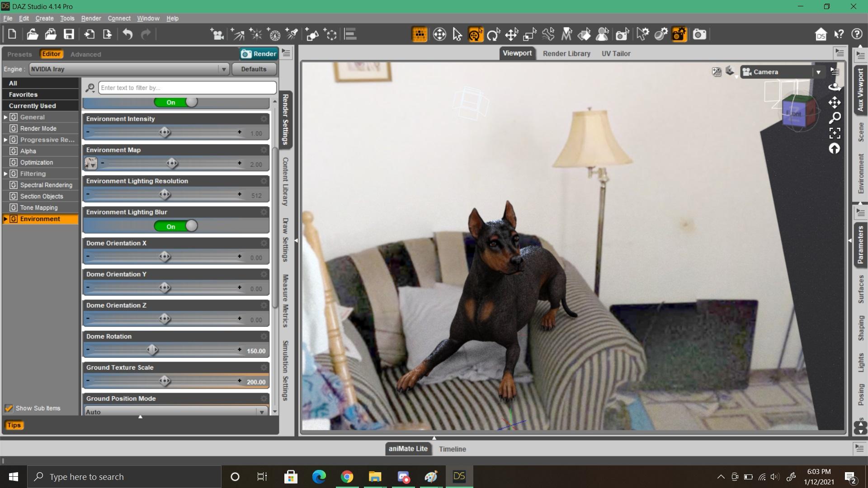Click the Defaults button
This screenshot has height=488, width=868.
[x=254, y=69]
